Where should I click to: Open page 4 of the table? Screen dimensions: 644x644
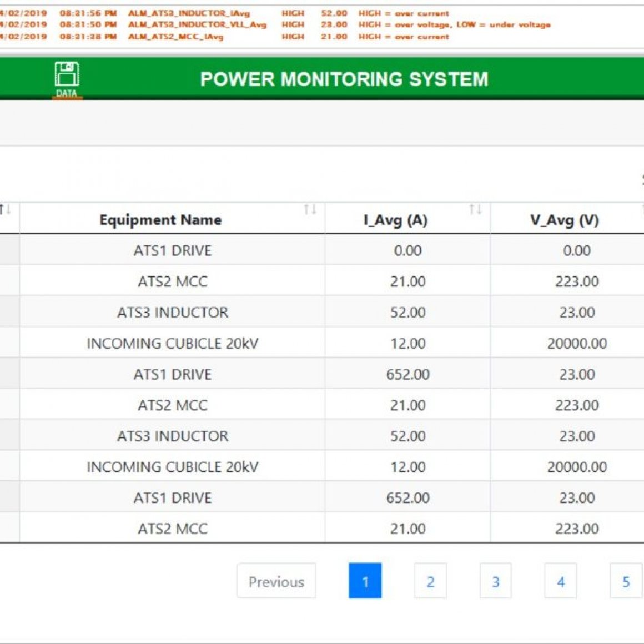pos(560,581)
